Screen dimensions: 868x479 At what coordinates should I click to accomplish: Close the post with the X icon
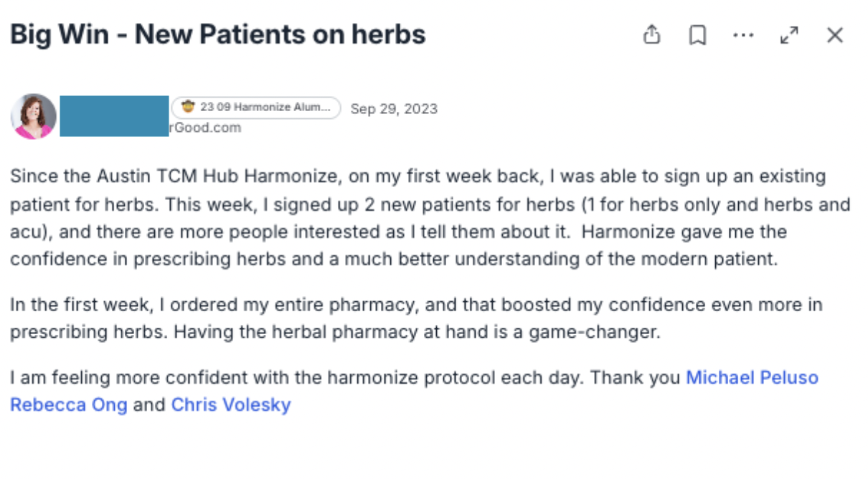835,35
